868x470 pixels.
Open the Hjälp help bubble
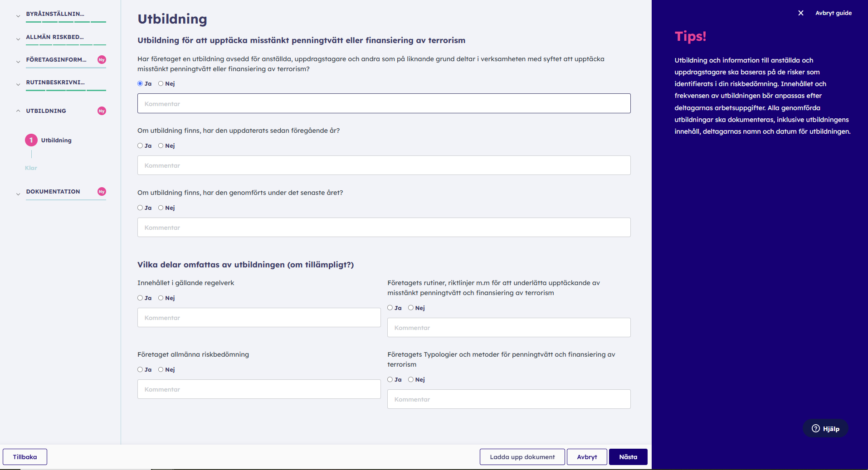point(825,428)
